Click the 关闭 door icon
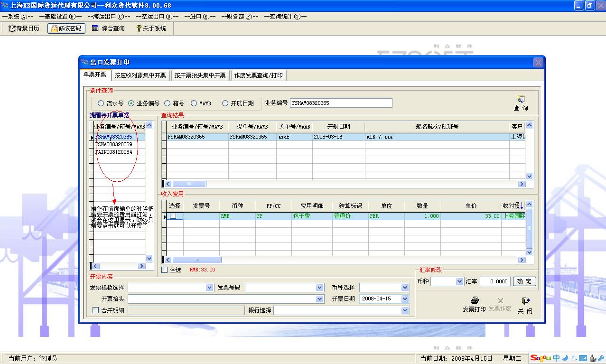The width and height of the screenshot is (606, 364). 525,300
